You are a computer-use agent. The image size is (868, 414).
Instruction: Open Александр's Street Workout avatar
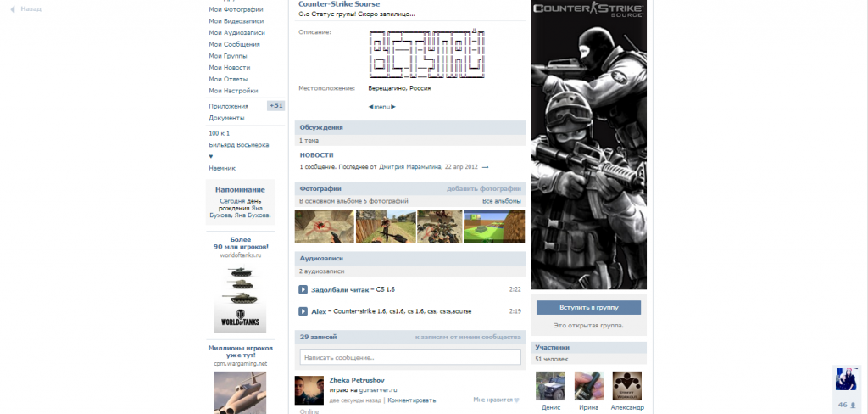click(627, 385)
